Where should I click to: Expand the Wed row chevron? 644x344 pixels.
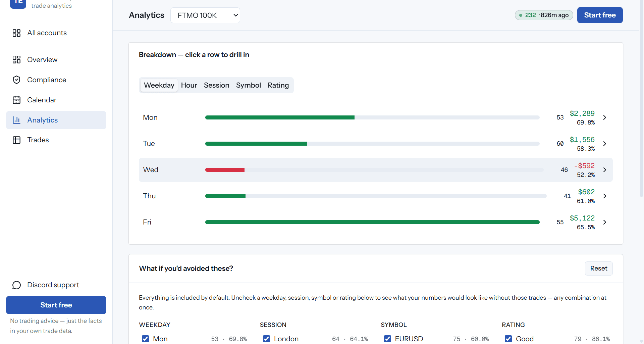604,170
